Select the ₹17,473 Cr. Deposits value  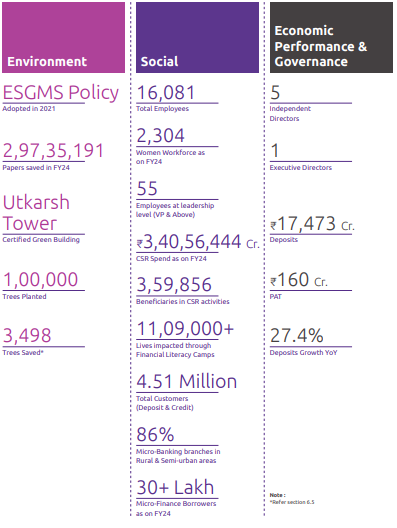pos(312,224)
